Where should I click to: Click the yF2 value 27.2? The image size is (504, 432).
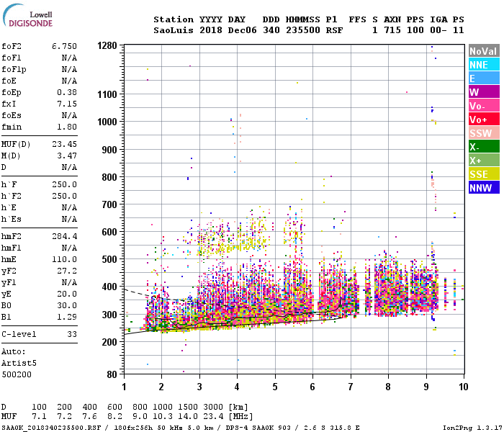67,271
